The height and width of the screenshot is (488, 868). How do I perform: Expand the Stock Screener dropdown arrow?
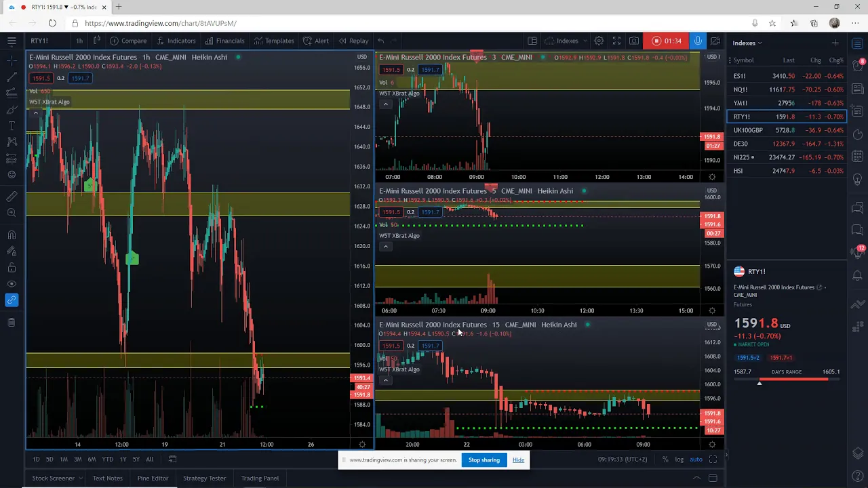[x=80, y=479]
